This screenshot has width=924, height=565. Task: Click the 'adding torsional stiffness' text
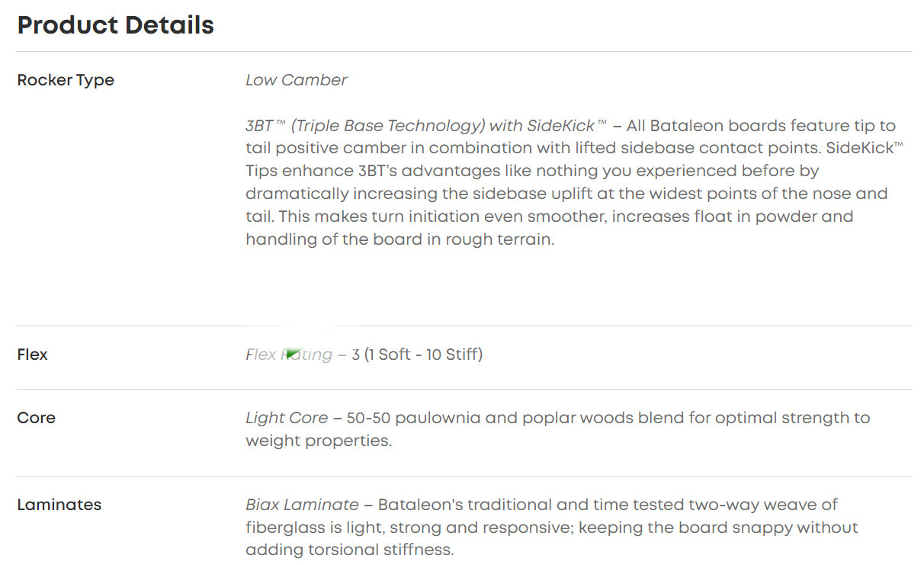point(349,550)
